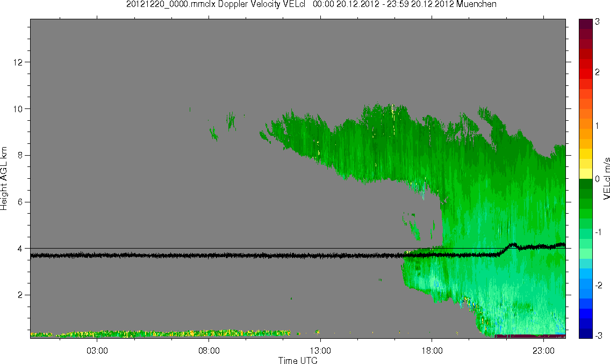Click the plot title text at top

(311, 4)
